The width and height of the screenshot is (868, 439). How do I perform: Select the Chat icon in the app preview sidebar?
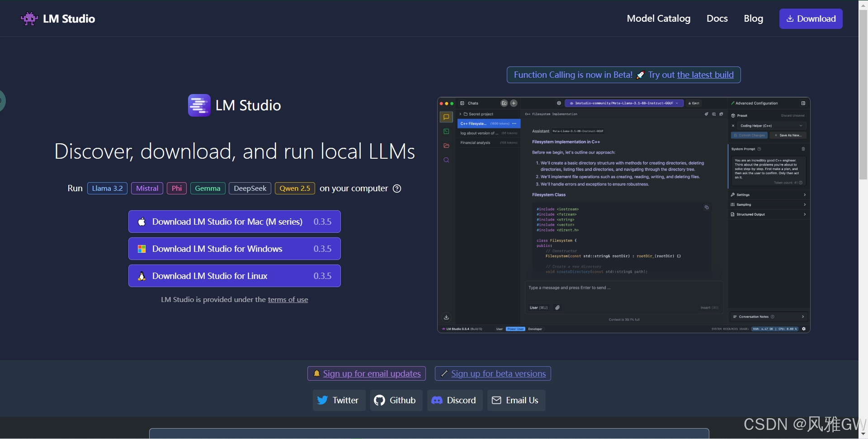[446, 117]
